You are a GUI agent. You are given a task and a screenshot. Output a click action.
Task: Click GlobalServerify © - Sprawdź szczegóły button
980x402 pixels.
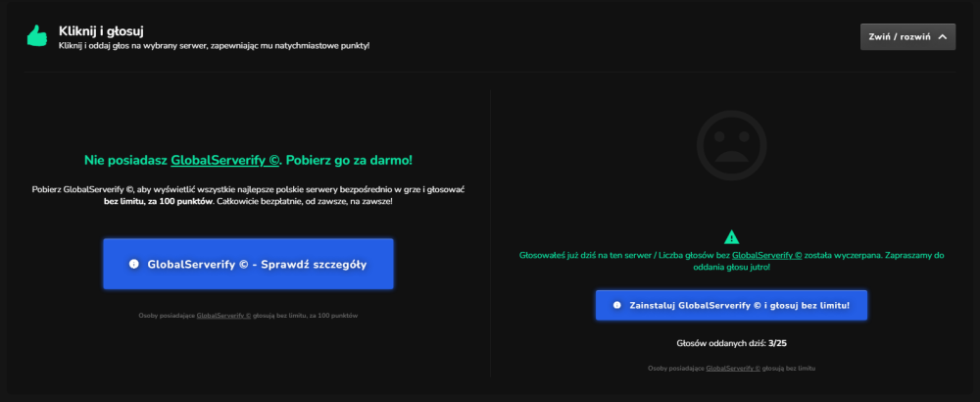248,264
